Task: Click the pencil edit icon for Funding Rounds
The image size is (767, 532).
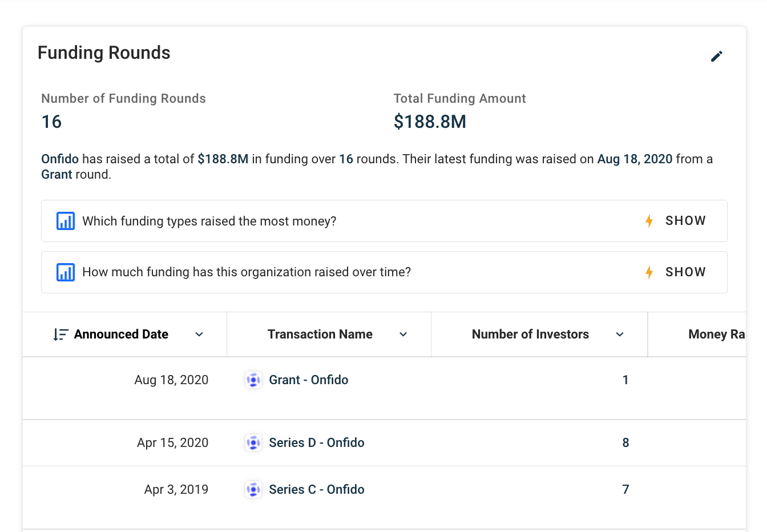Action: (x=717, y=56)
